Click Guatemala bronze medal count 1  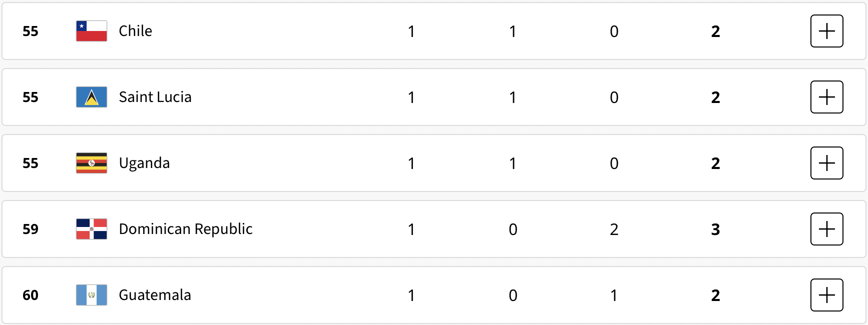614,295
